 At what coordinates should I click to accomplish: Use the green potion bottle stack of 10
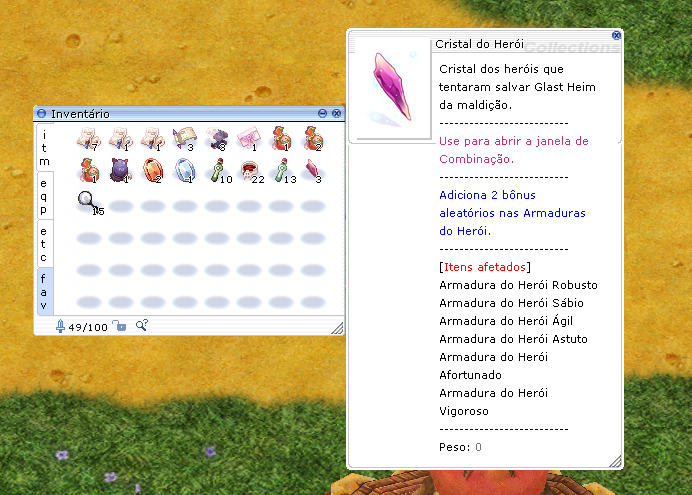(x=217, y=170)
